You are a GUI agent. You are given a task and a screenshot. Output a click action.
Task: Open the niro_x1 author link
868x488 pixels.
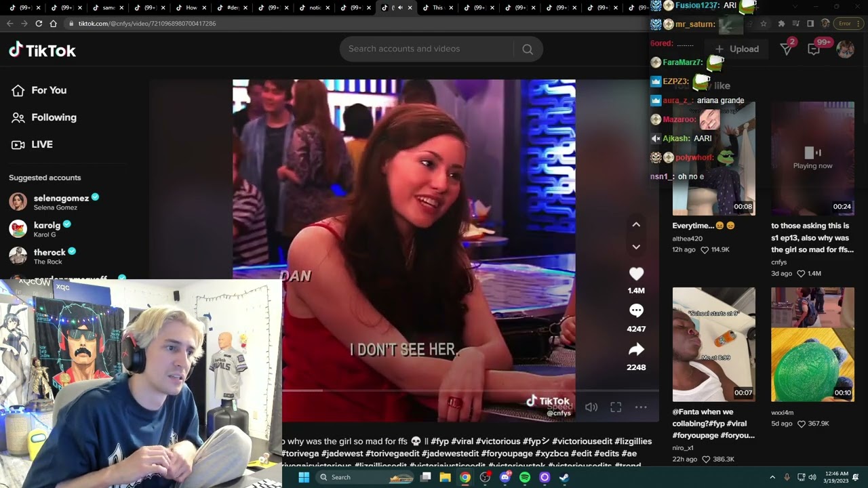pos(683,448)
